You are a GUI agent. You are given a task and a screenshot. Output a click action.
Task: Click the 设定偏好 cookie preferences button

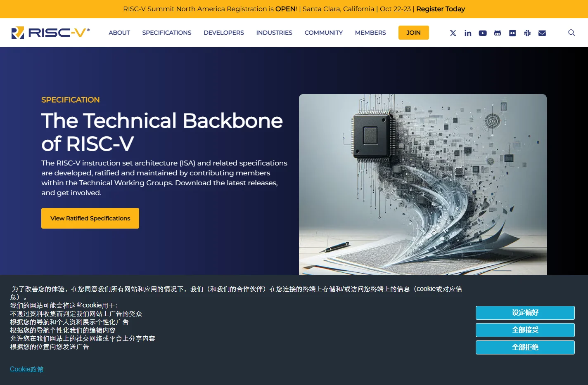coord(525,313)
